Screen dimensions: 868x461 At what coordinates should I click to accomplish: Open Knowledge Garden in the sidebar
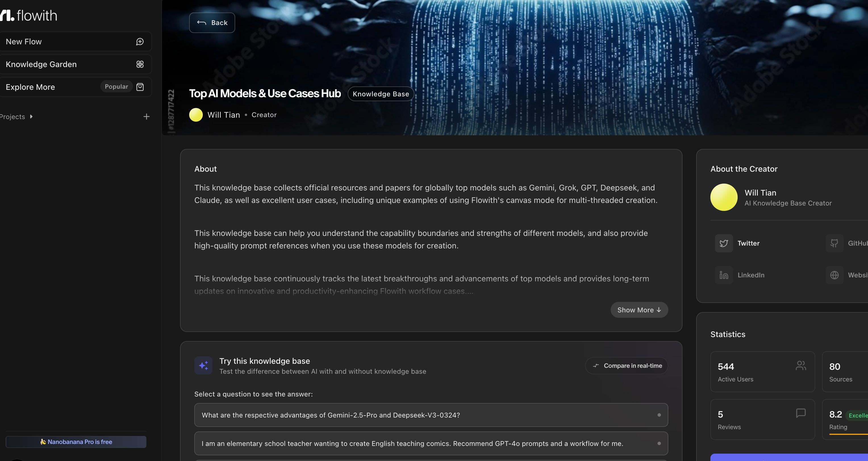point(76,64)
